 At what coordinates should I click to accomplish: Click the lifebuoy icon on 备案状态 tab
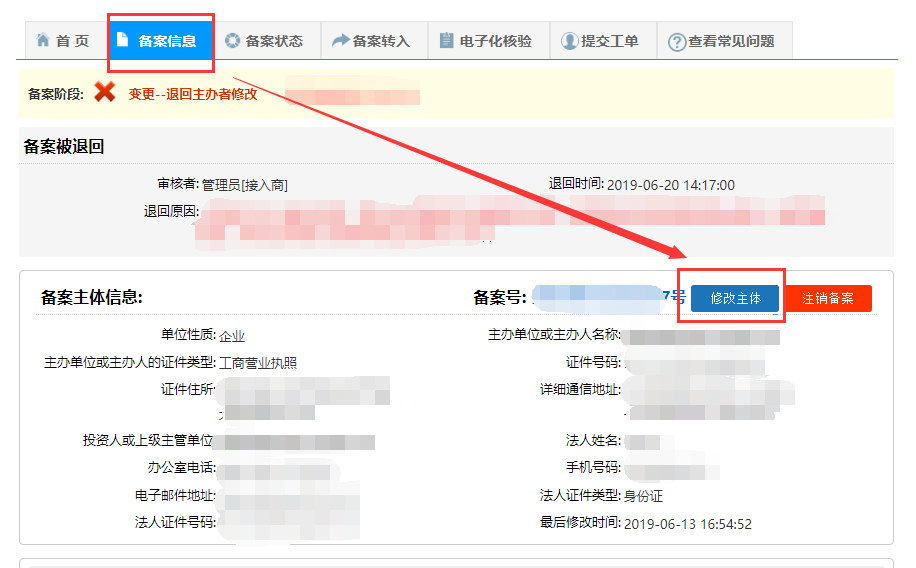[233, 40]
